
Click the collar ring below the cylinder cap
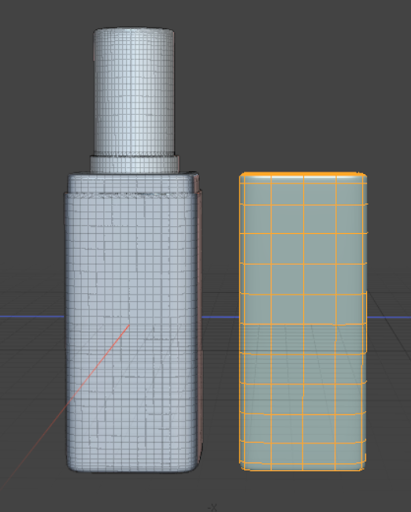tap(134, 164)
